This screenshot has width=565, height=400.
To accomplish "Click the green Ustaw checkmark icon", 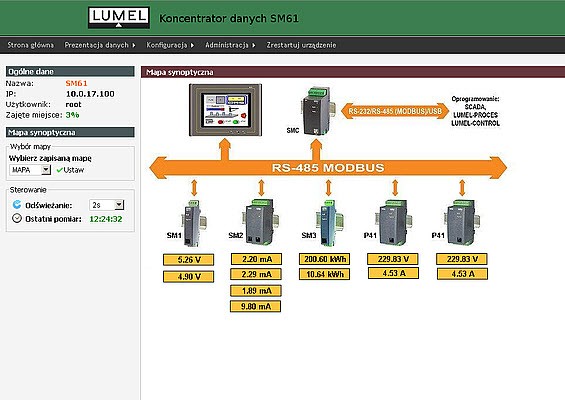I will coord(59,170).
